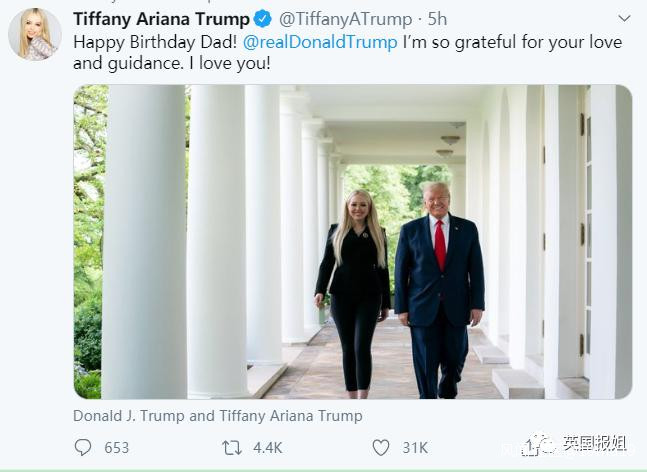The width and height of the screenshot is (647, 472).
Task: Retweet this birthday tweet
Action: pos(231,447)
